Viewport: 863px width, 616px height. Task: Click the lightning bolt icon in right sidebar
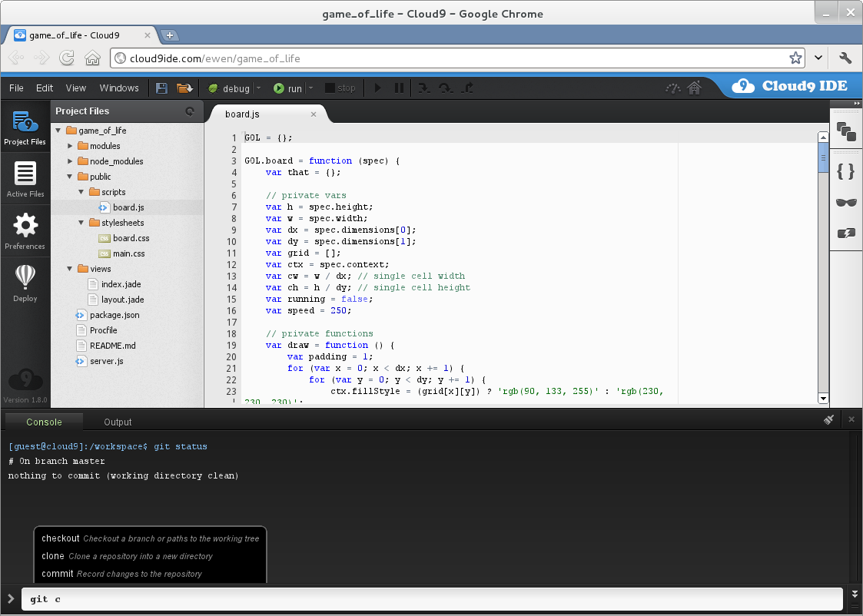(x=846, y=233)
